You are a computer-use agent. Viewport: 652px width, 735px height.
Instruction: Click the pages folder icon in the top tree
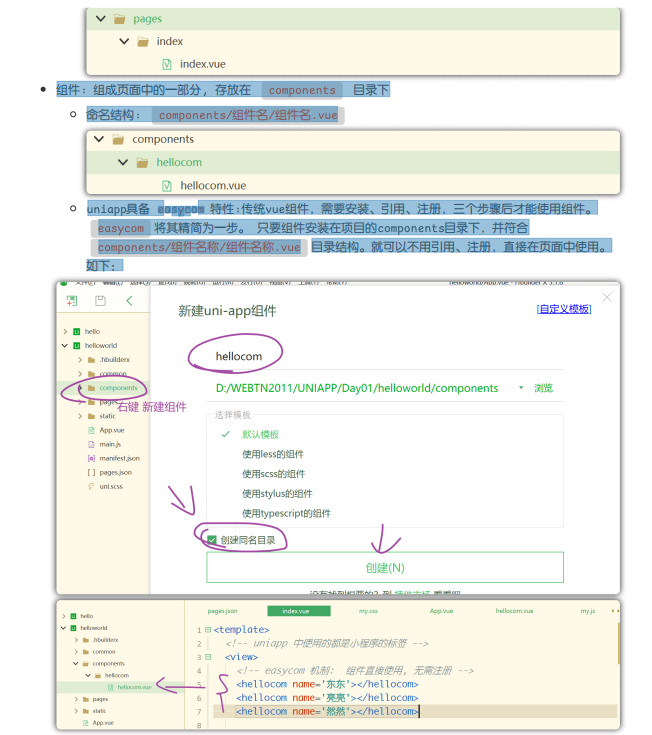(120, 19)
